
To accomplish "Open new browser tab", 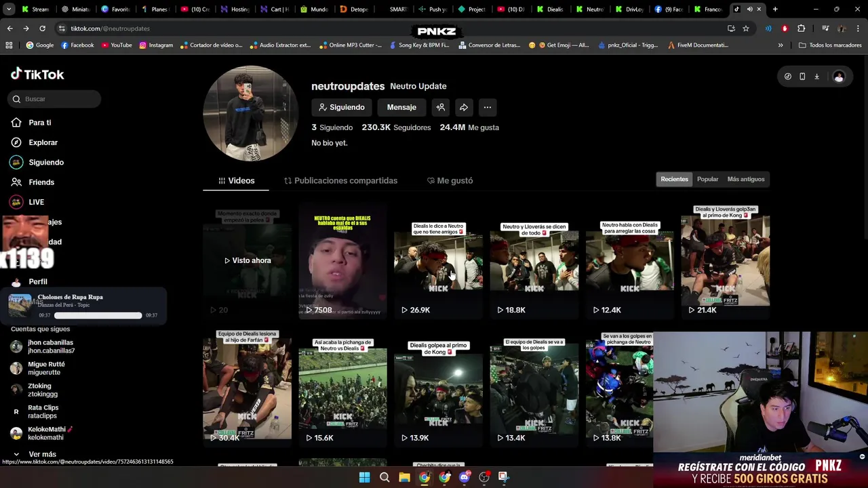I will pos(775,9).
